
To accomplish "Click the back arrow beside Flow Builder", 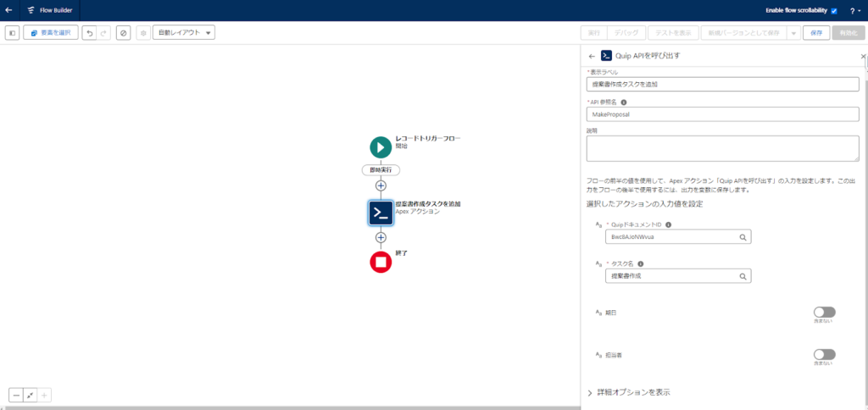I will pyautogui.click(x=8, y=10).
